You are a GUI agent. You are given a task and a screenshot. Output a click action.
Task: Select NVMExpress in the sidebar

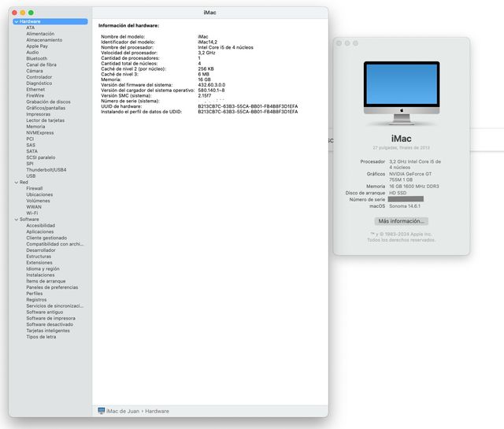tap(40, 133)
